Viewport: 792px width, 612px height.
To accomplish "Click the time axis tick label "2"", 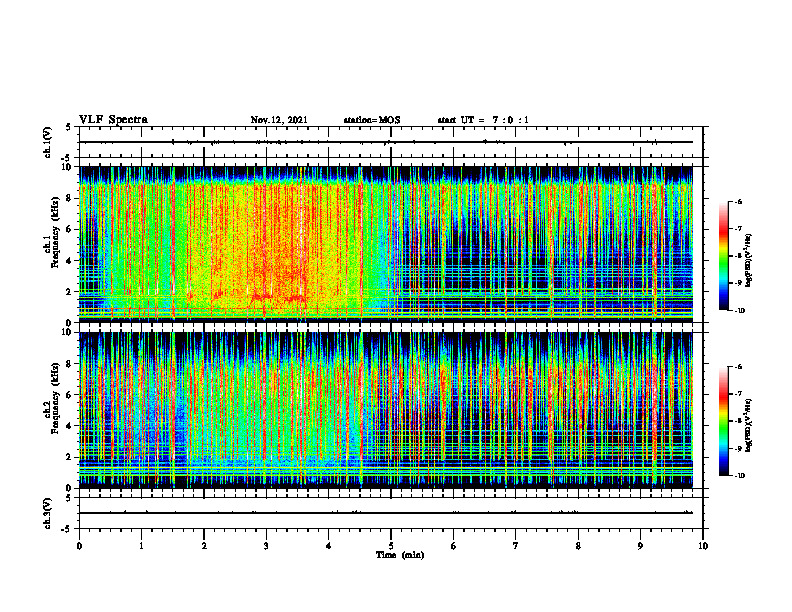I will click(x=204, y=546).
